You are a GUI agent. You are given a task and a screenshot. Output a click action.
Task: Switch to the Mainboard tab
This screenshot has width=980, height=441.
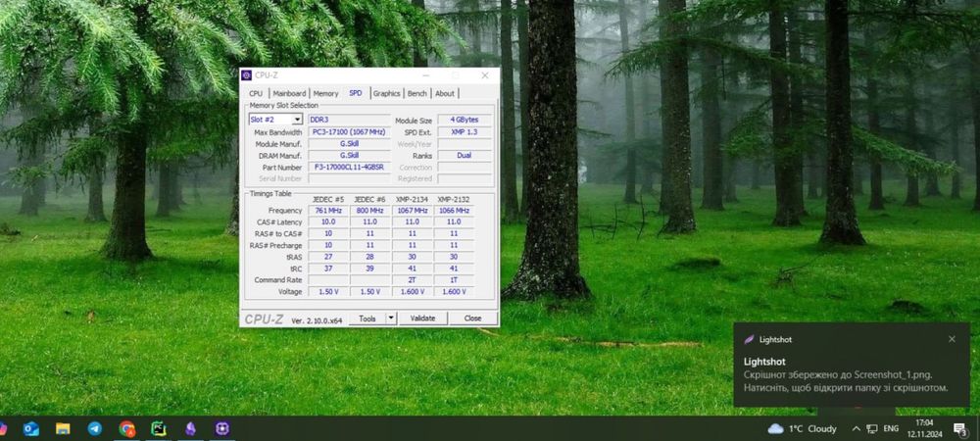coord(289,94)
